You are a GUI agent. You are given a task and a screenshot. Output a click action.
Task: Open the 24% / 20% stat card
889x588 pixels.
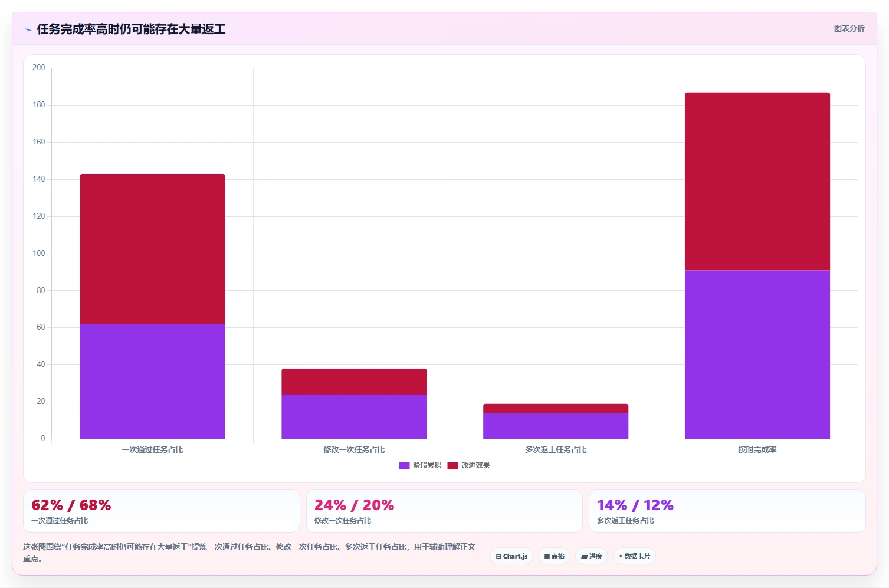click(444, 511)
